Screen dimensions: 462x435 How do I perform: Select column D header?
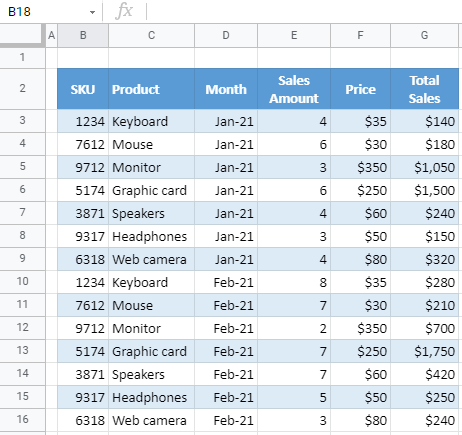(x=226, y=35)
